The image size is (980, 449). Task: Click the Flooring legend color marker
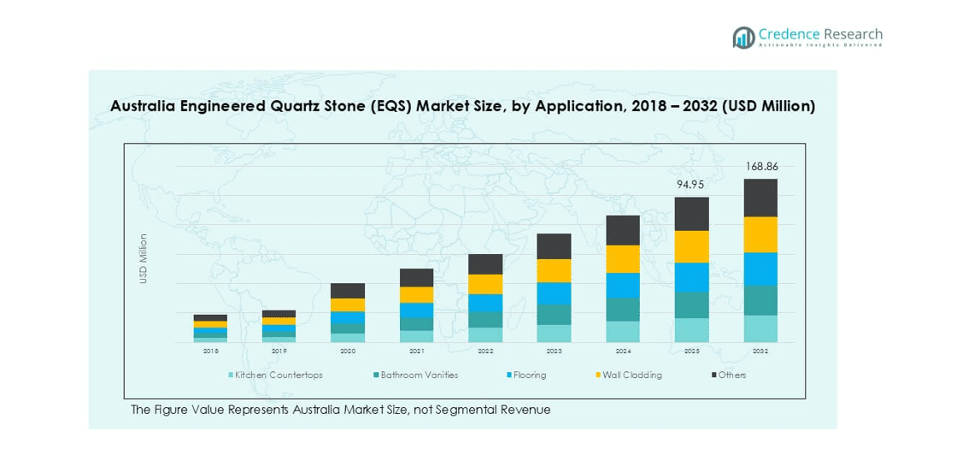(509, 375)
